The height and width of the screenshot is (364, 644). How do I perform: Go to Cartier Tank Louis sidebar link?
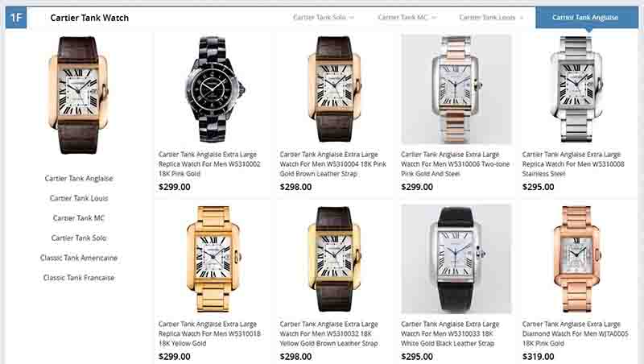point(79,198)
